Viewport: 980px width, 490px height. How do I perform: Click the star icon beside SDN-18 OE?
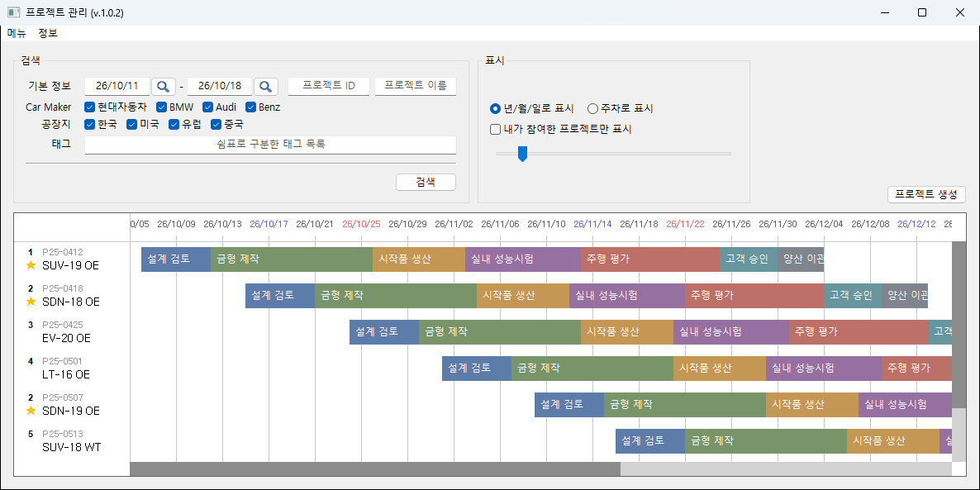pos(31,302)
